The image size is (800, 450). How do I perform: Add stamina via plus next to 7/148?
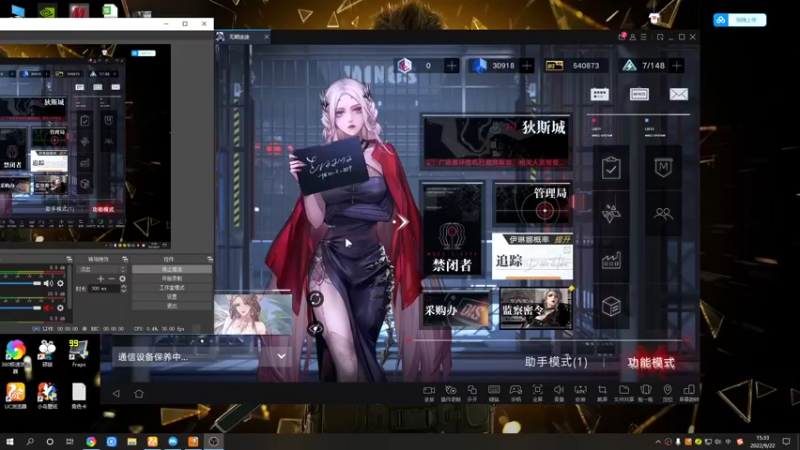[677, 66]
